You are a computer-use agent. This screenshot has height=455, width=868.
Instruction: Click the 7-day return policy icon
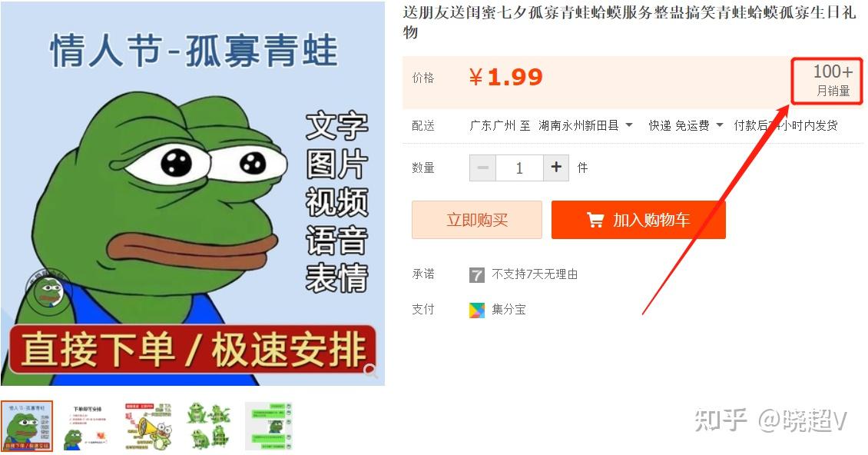[x=476, y=274]
